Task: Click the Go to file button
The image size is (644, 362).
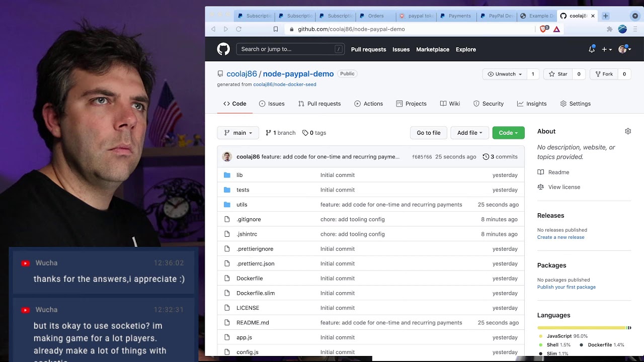Action: tap(429, 133)
